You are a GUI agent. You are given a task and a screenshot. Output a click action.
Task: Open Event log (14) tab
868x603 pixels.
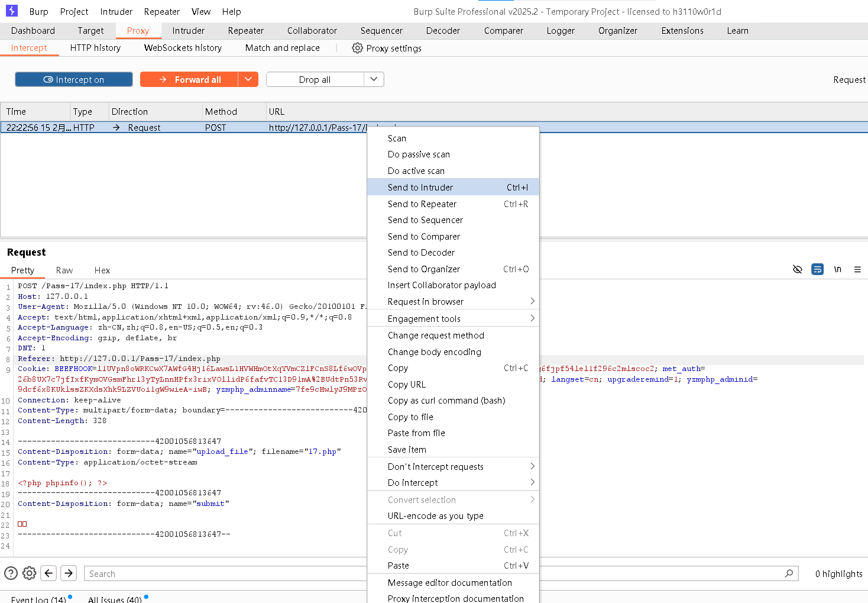pyautogui.click(x=38, y=599)
